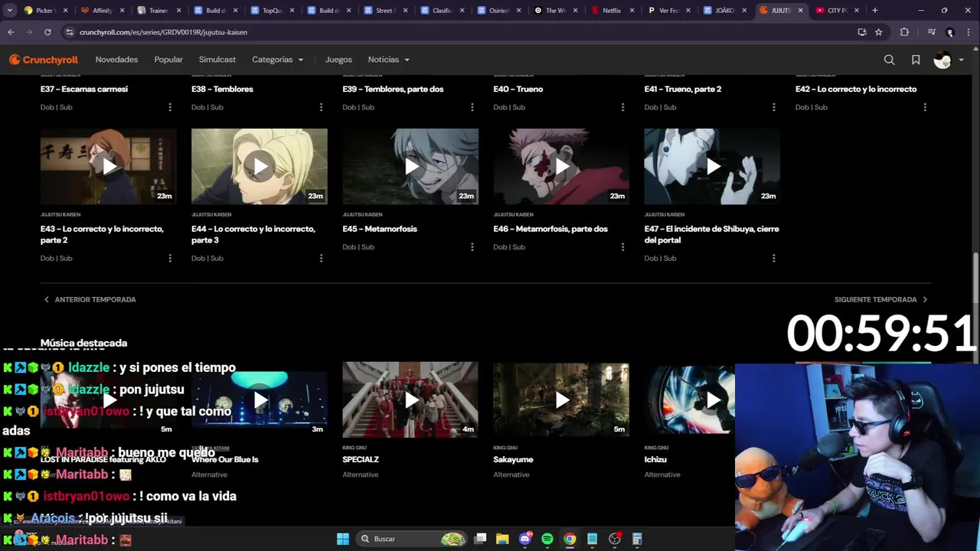Open the SPECIALZ music title link
This screenshot has height=551, width=980.
tap(361, 459)
